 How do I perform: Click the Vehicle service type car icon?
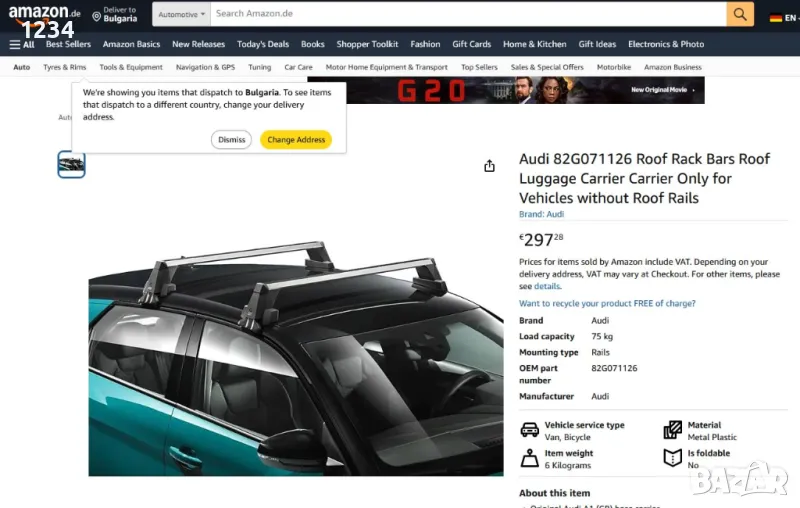[x=530, y=430]
